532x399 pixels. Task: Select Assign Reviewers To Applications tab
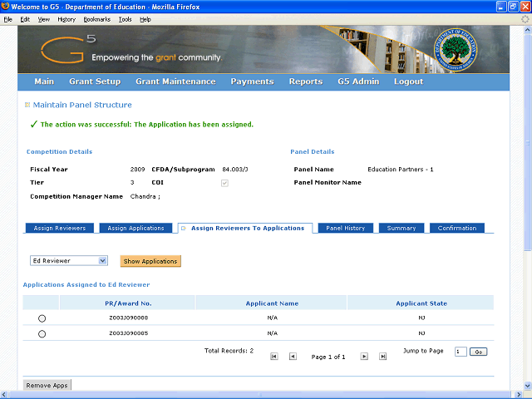tap(245, 228)
